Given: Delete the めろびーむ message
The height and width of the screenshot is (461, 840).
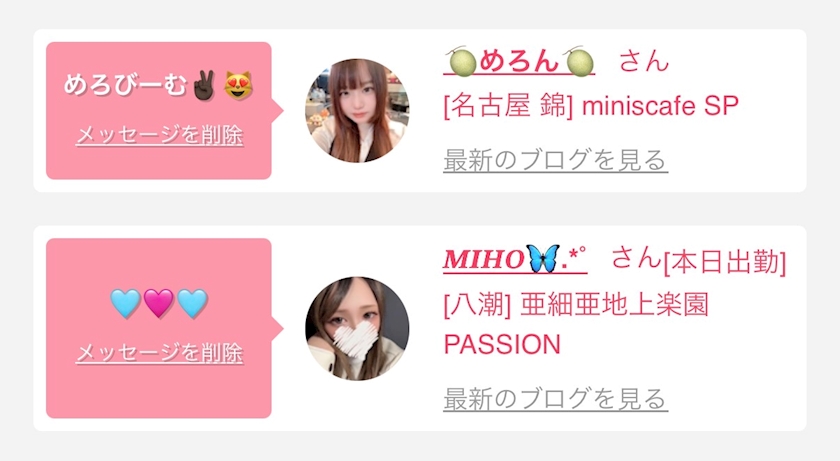Looking at the screenshot, I should 159,135.
